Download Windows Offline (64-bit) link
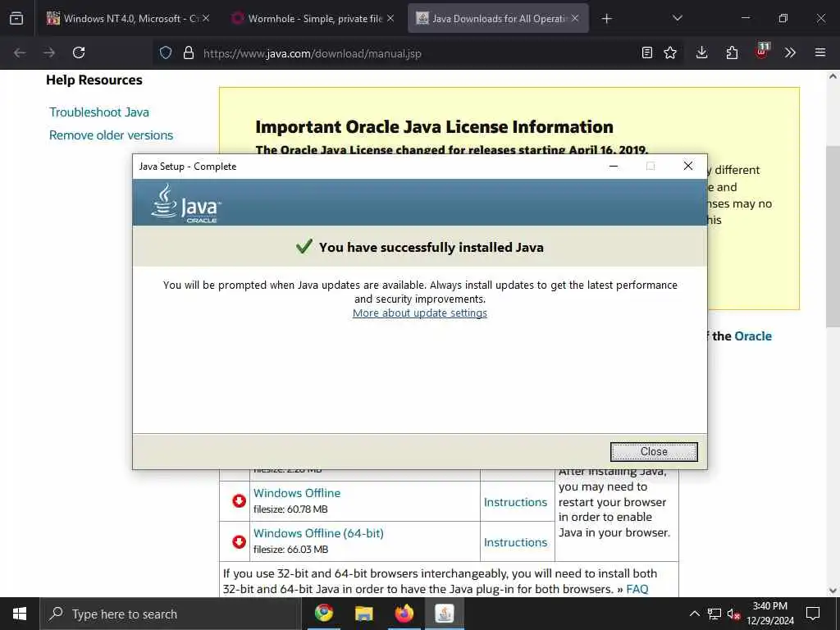The height and width of the screenshot is (630, 840). click(x=318, y=533)
